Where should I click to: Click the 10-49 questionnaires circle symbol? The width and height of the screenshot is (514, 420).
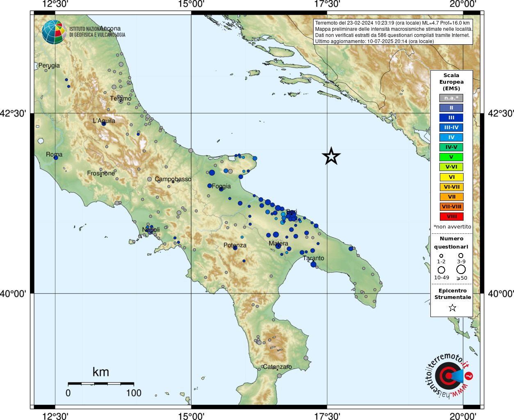[441, 270]
